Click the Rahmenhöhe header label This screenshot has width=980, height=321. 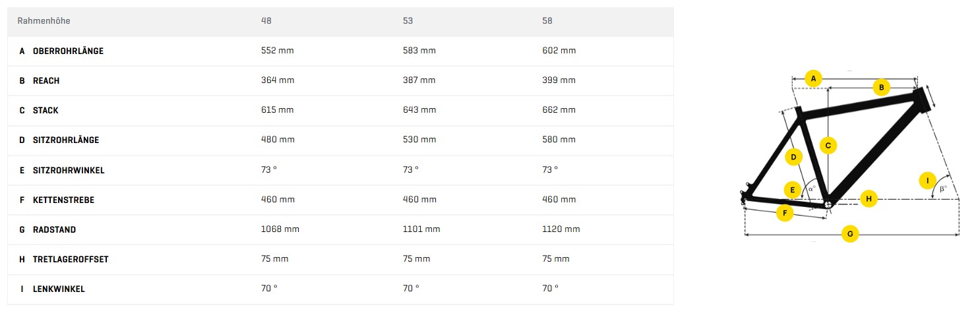(x=44, y=21)
